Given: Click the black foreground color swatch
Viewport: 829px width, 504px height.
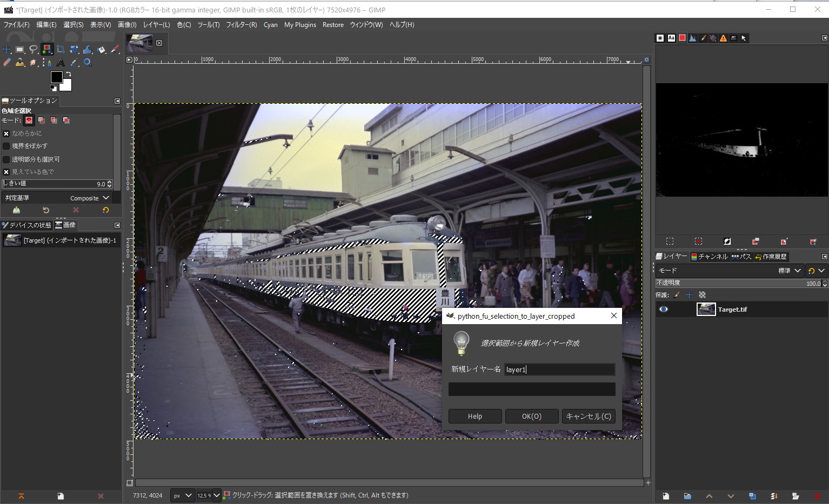Looking at the screenshot, I should click(56, 77).
